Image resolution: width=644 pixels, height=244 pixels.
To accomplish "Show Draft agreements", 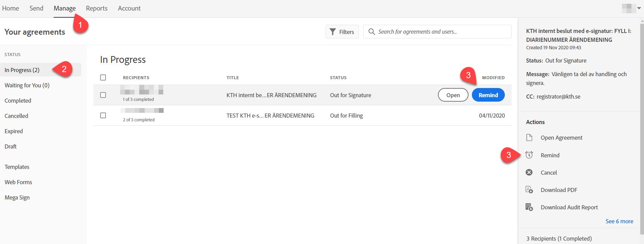I will coord(11,146).
